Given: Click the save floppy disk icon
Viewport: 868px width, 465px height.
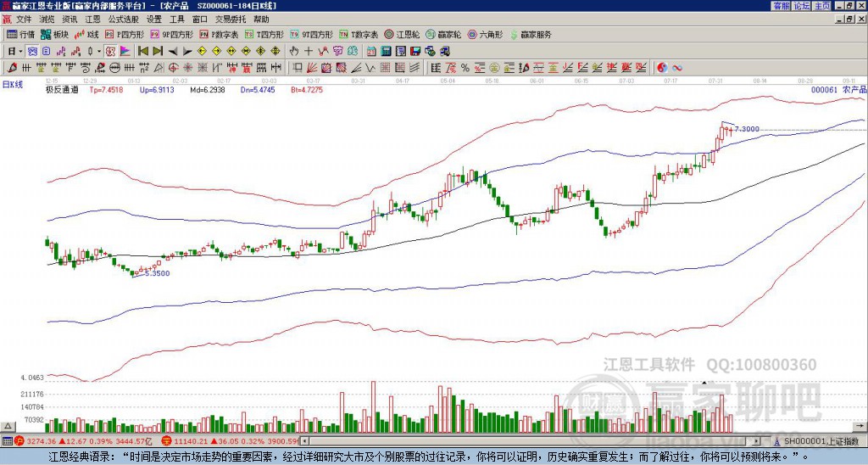Looking at the screenshot, I should (x=415, y=52).
